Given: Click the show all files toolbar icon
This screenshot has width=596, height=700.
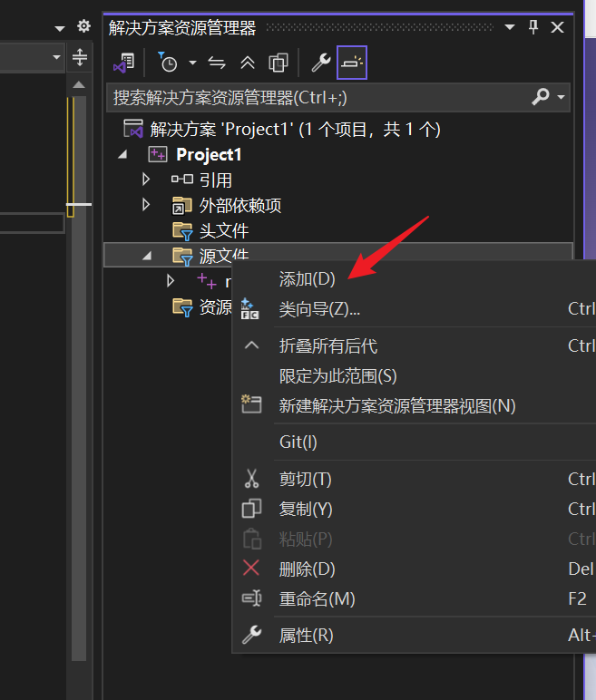Looking at the screenshot, I should pyautogui.click(x=278, y=63).
